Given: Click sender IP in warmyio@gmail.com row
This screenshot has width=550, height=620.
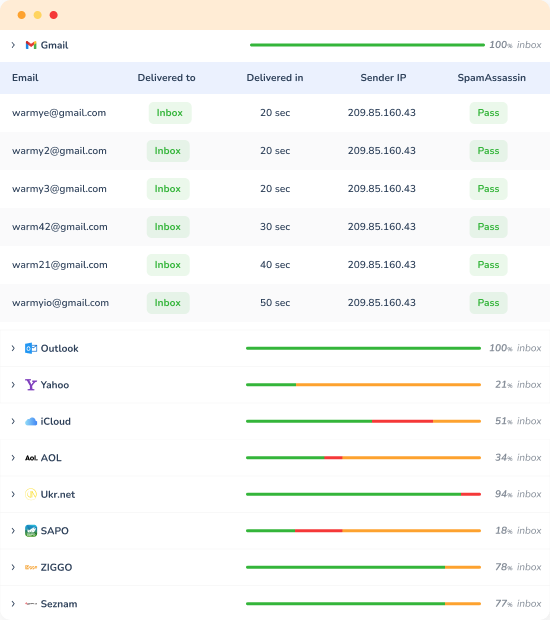Looking at the screenshot, I should (x=382, y=303).
